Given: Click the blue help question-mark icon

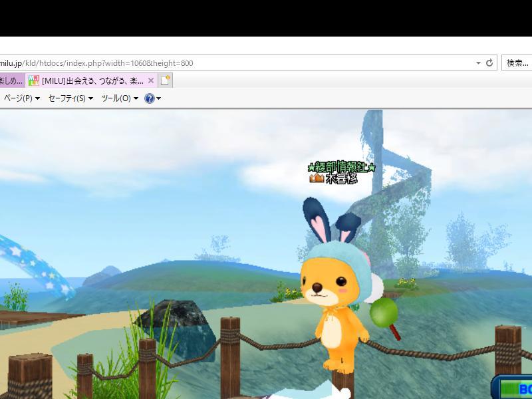Looking at the screenshot, I should pyautogui.click(x=150, y=98).
